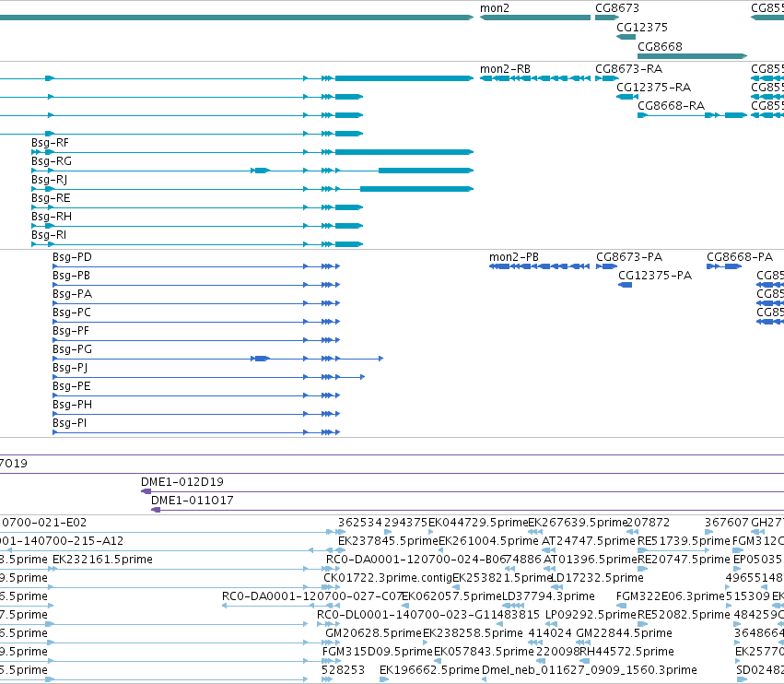
Task: Select transcript Bsg-RG
Action: (x=51, y=161)
